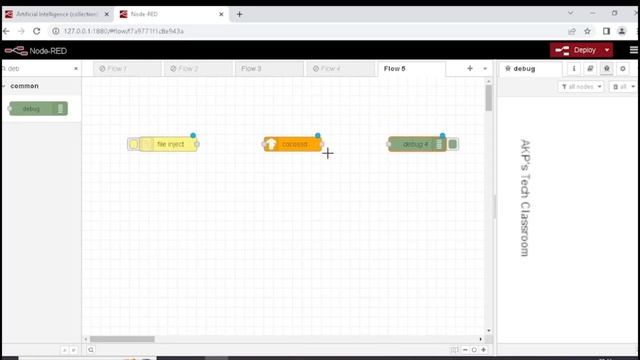The height and width of the screenshot is (360, 640).
Task: Open the browser profile avatar
Action: pyautogui.click(x=622, y=31)
